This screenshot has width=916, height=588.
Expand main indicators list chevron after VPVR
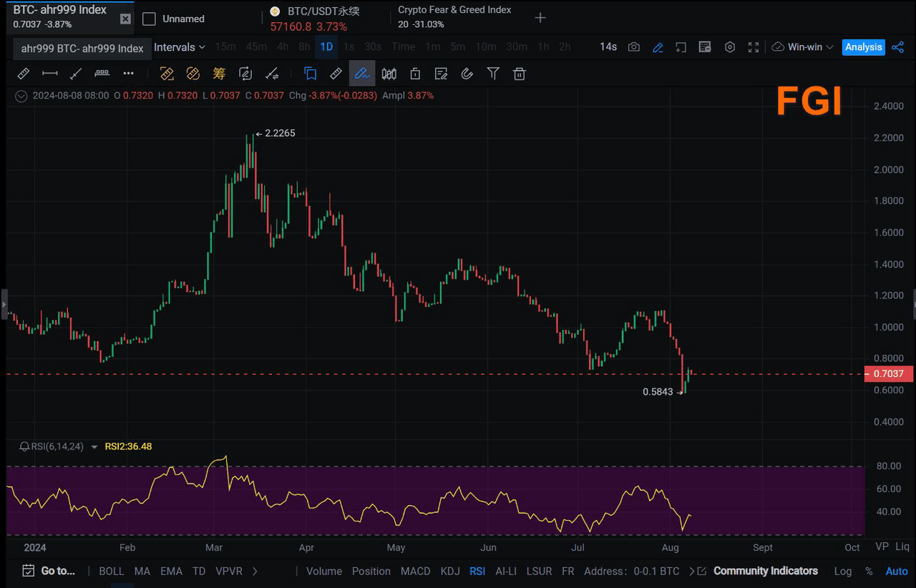click(x=255, y=571)
